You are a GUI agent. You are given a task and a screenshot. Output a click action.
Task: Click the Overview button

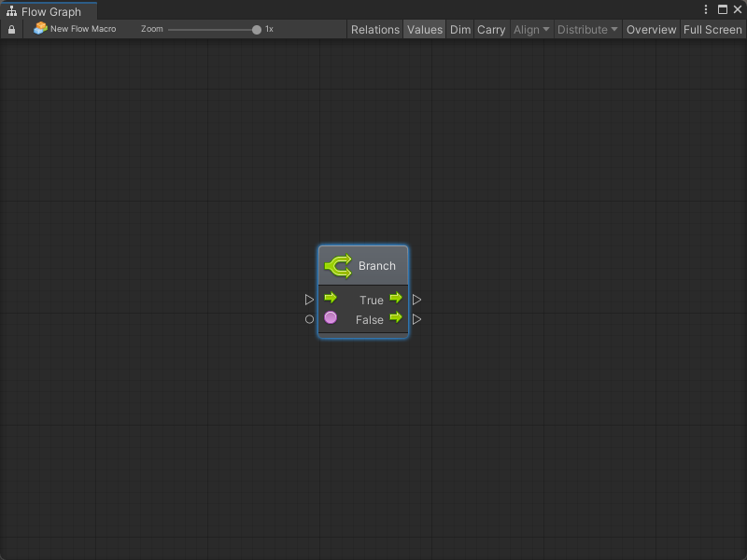coord(651,30)
